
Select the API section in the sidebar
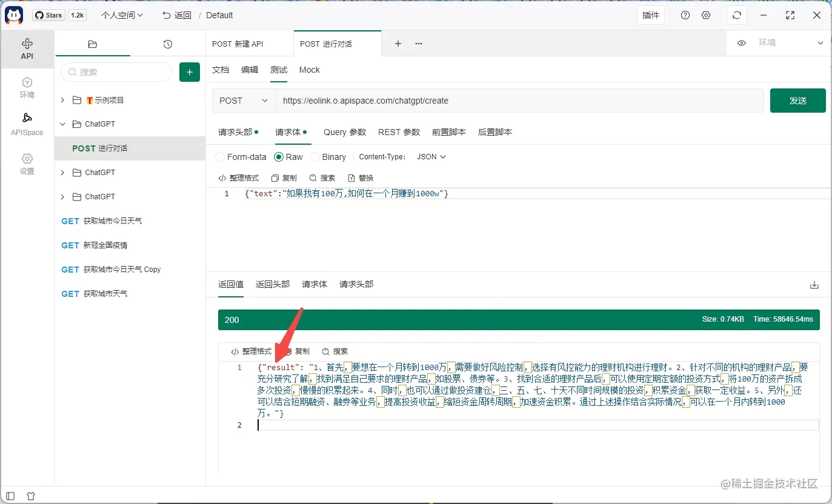coord(27,48)
